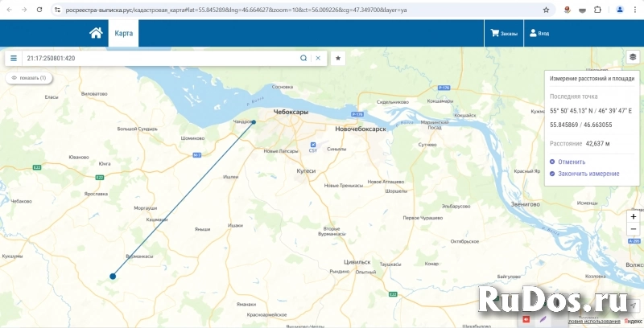Select the measurement point near Вурманкасы
Screen dimensions: 644x328
[113, 277]
